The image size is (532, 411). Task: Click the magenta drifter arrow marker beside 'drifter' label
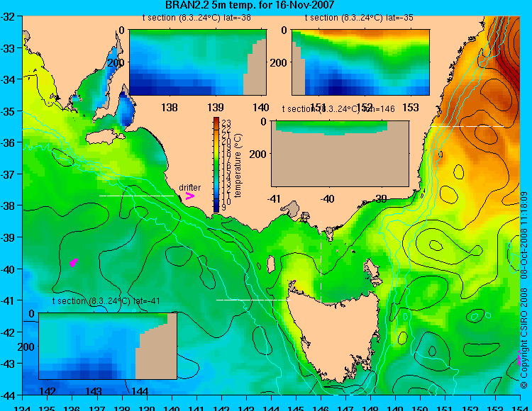point(189,196)
